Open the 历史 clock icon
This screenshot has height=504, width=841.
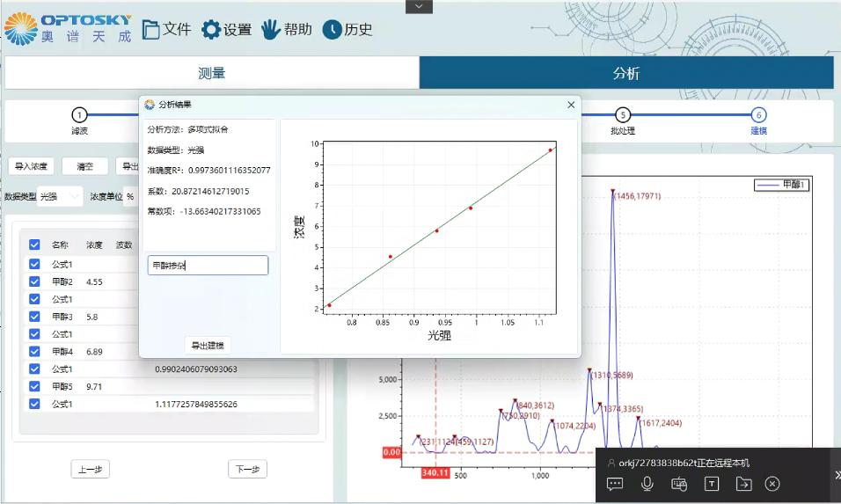(332, 30)
